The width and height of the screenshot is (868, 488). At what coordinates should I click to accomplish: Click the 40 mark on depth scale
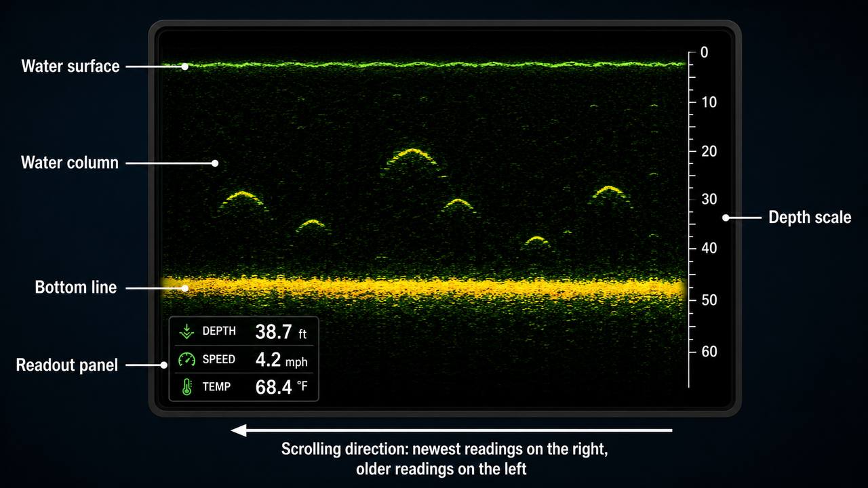pyautogui.click(x=708, y=249)
